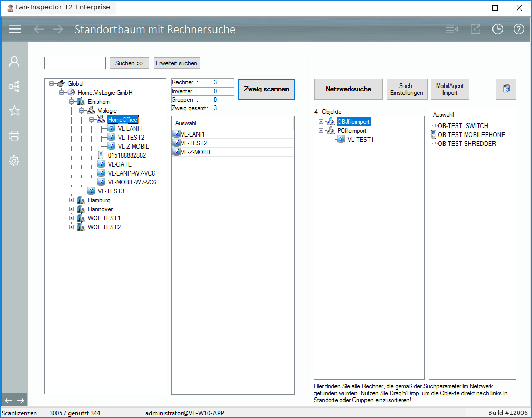The height and width of the screenshot is (418, 532).
Task: Select VL-Z-MOBIL in the Auswahl list
Action: click(x=233, y=152)
